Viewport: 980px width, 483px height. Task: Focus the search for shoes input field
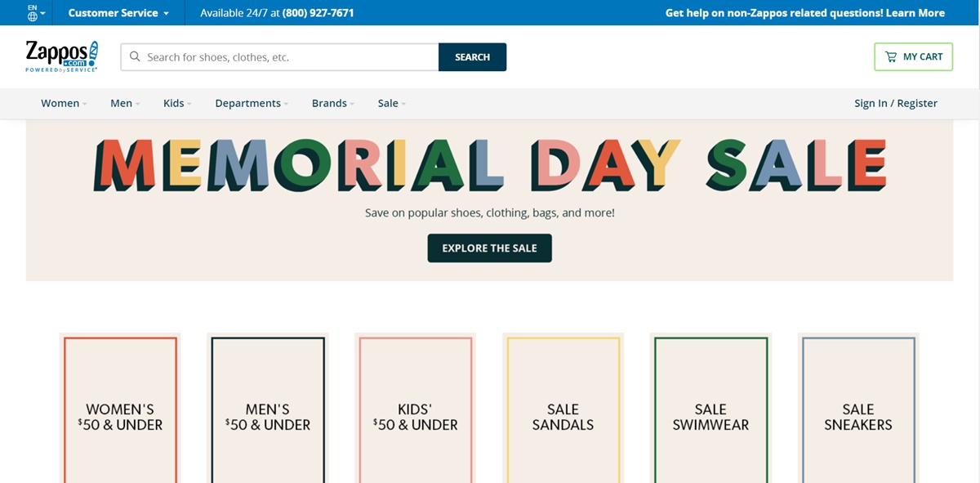[286, 57]
